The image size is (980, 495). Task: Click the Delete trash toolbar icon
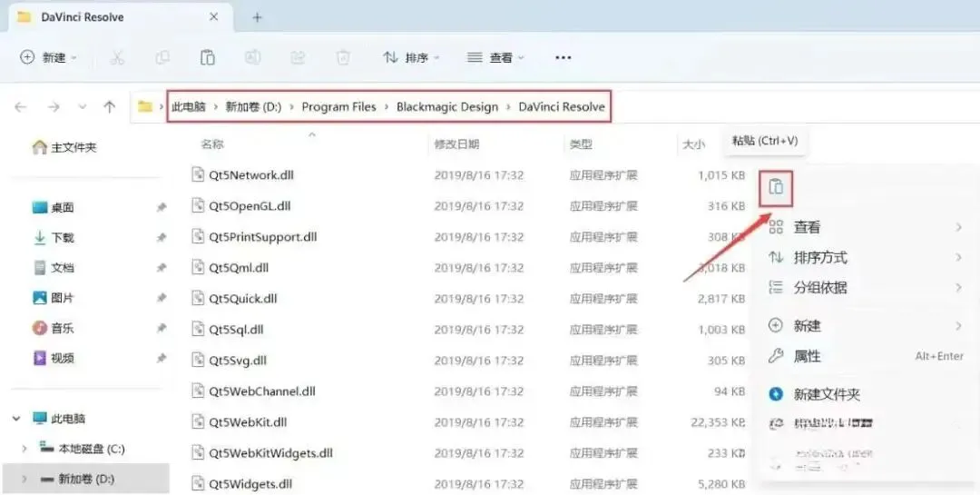(x=343, y=57)
